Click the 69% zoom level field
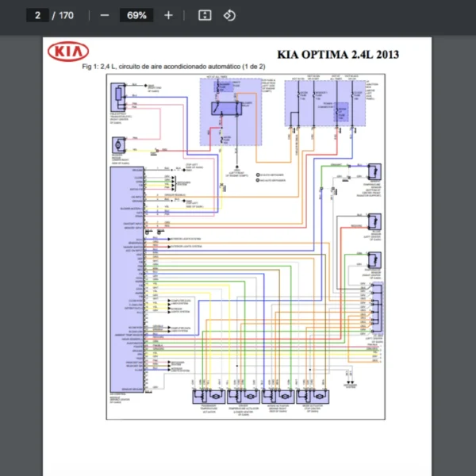Image resolution: width=476 pixels, height=476 pixels. 136,15
